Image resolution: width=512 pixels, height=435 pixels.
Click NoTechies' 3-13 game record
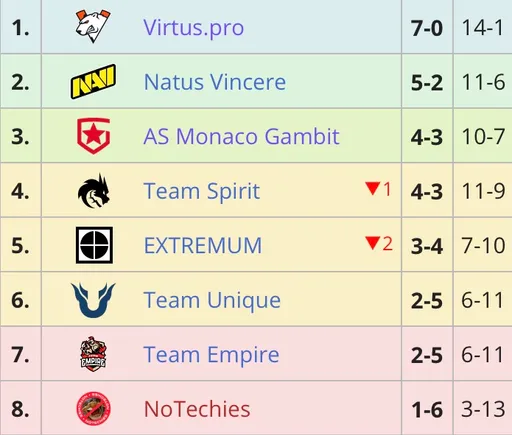[x=483, y=409]
